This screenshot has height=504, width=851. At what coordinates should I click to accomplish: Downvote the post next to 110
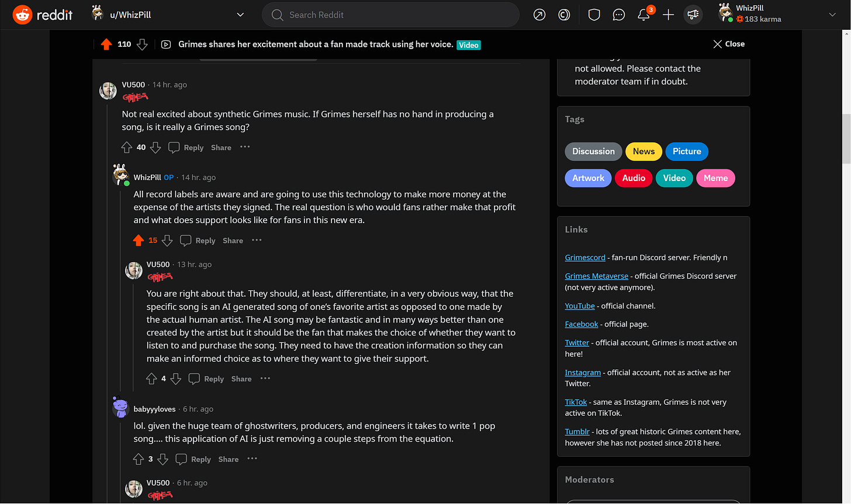(x=142, y=44)
